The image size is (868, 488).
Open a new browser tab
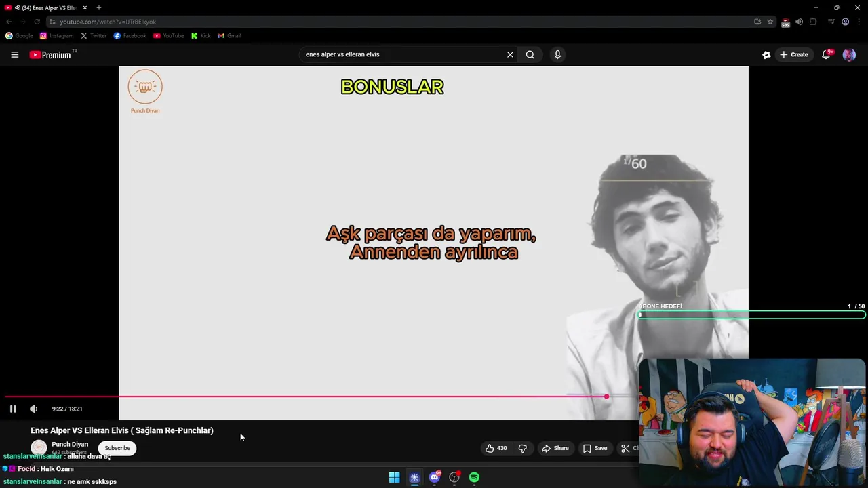pyautogui.click(x=99, y=7)
